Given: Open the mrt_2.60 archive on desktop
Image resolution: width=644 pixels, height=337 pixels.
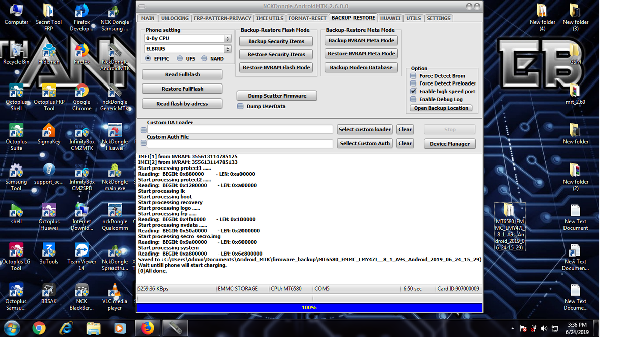Looking at the screenshot, I should click(575, 94).
